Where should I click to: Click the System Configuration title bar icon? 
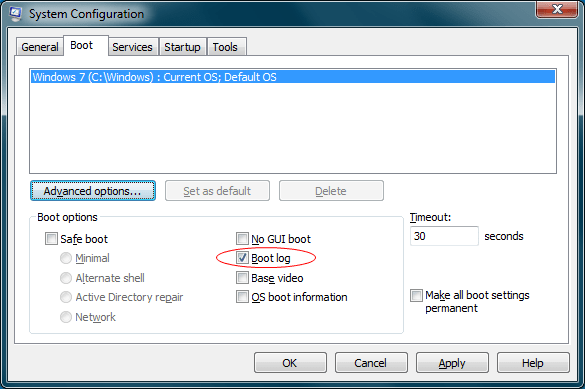[16, 13]
